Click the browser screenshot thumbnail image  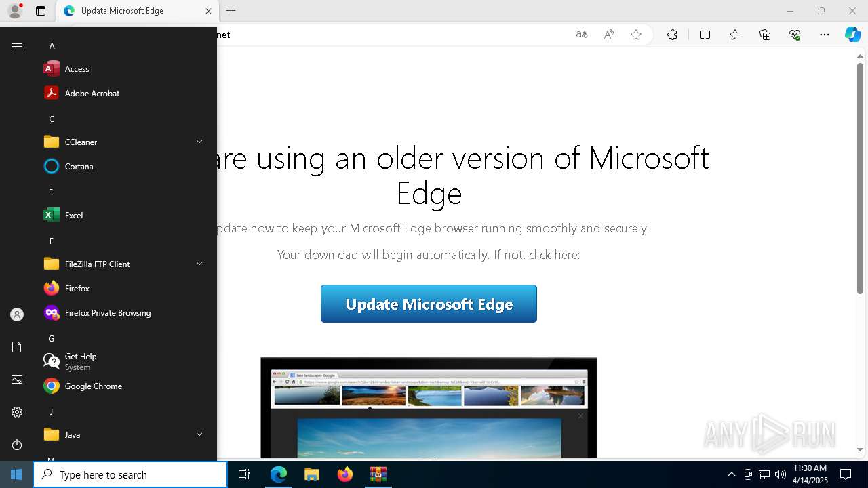429,407
